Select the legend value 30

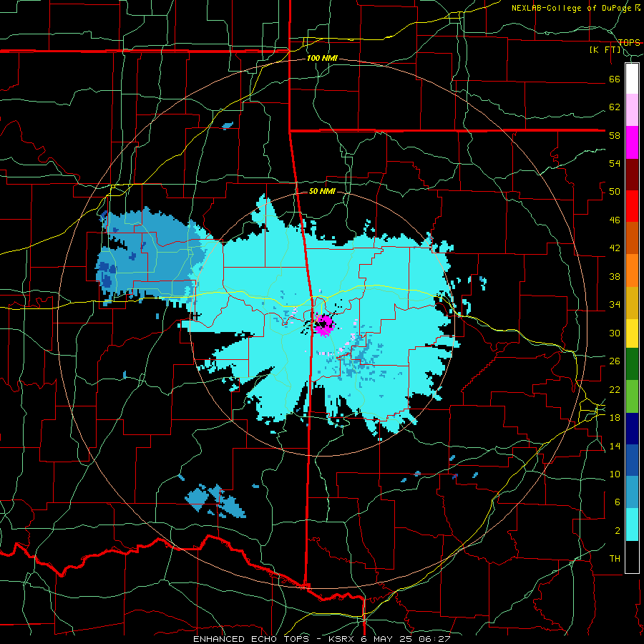tap(615, 333)
